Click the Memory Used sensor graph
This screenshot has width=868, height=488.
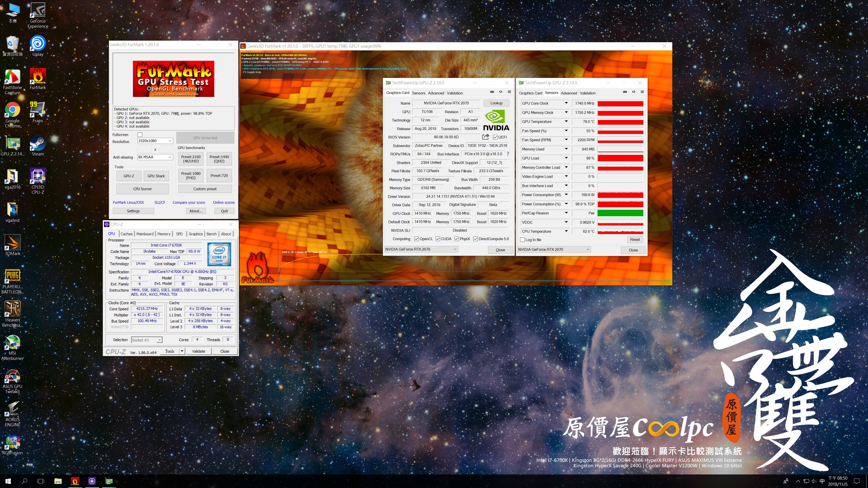(620, 149)
